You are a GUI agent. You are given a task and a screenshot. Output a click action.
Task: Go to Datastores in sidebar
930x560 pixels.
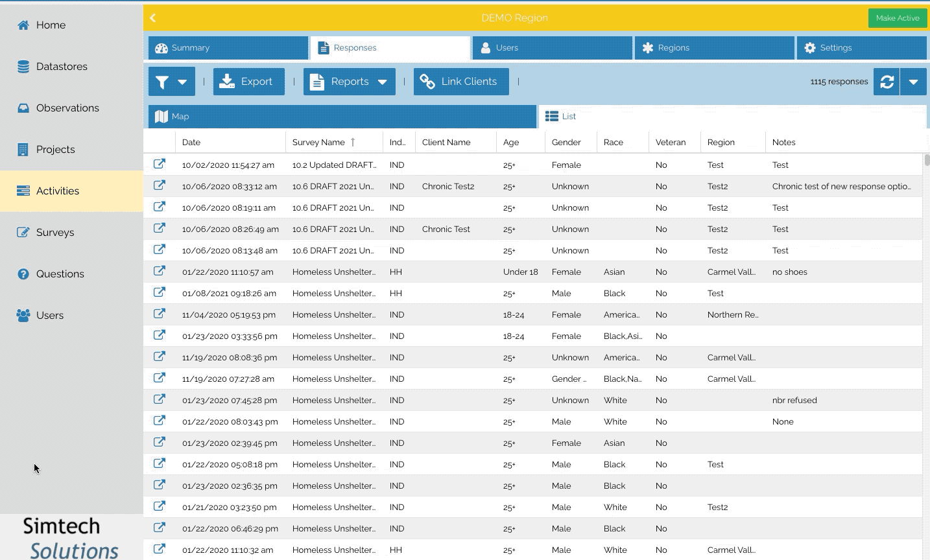tap(61, 67)
